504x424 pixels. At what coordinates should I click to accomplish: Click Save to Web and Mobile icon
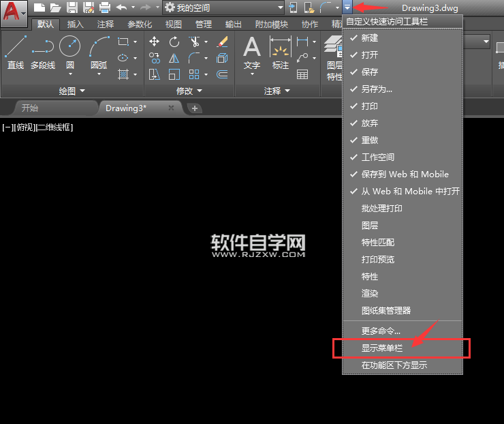(293, 7)
